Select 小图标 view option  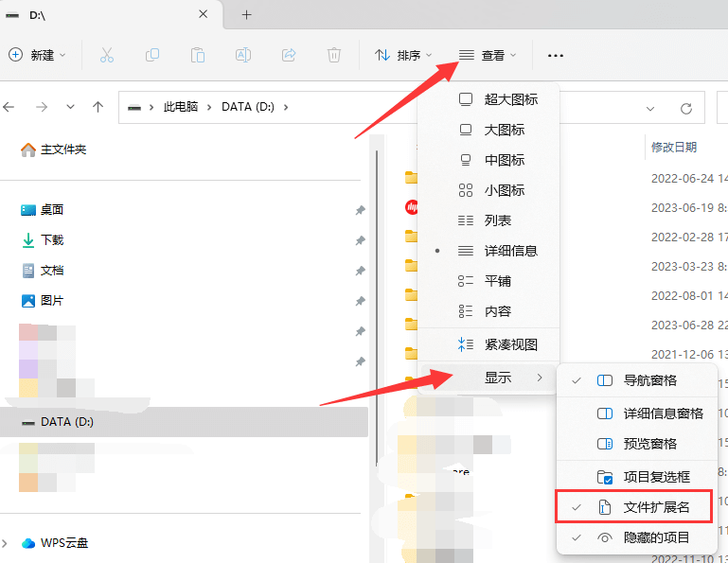click(488, 190)
